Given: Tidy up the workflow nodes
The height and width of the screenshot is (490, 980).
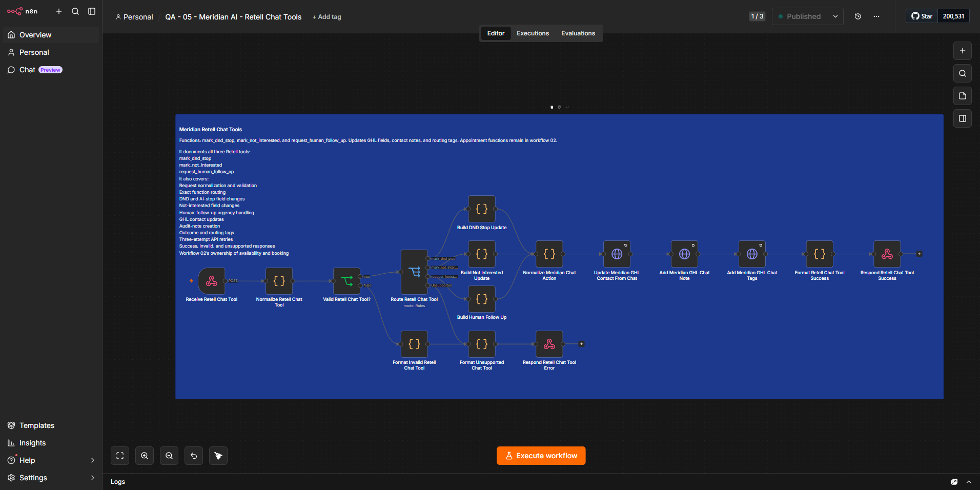Looking at the screenshot, I should point(218,456).
